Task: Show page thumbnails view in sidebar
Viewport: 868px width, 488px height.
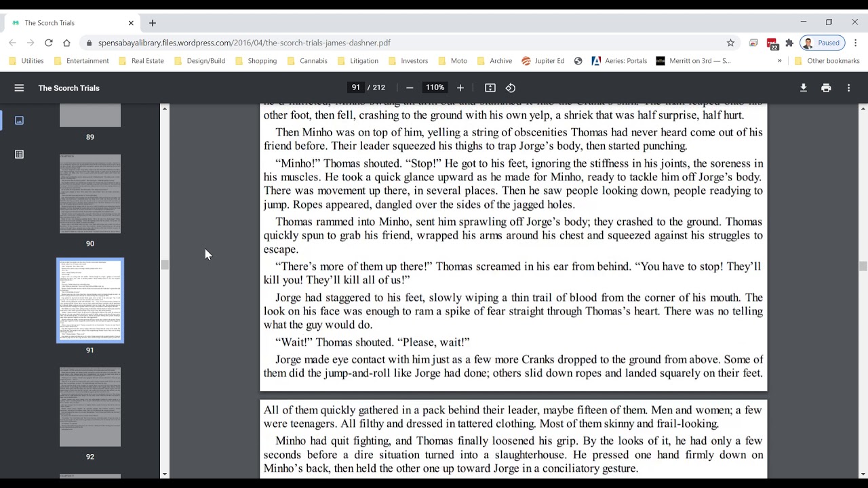Action: 19,120
